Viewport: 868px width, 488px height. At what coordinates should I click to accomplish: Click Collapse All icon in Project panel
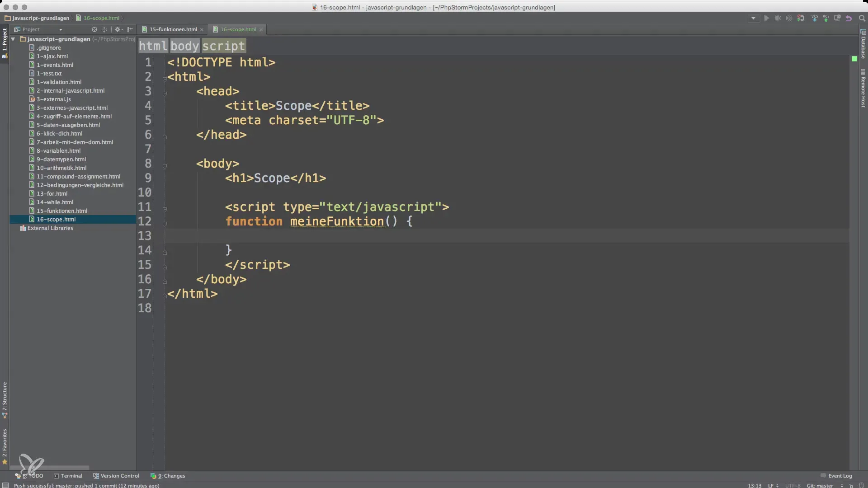(104, 29)
